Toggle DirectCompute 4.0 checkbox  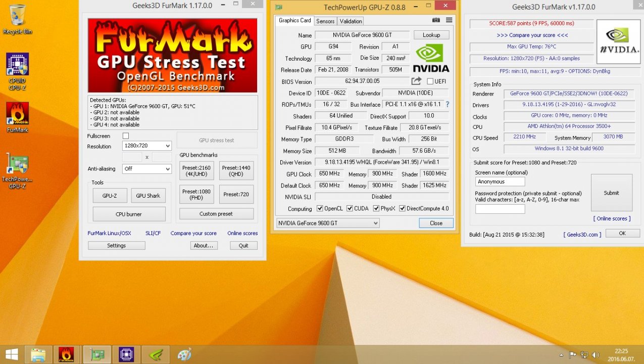coord(403,208)
